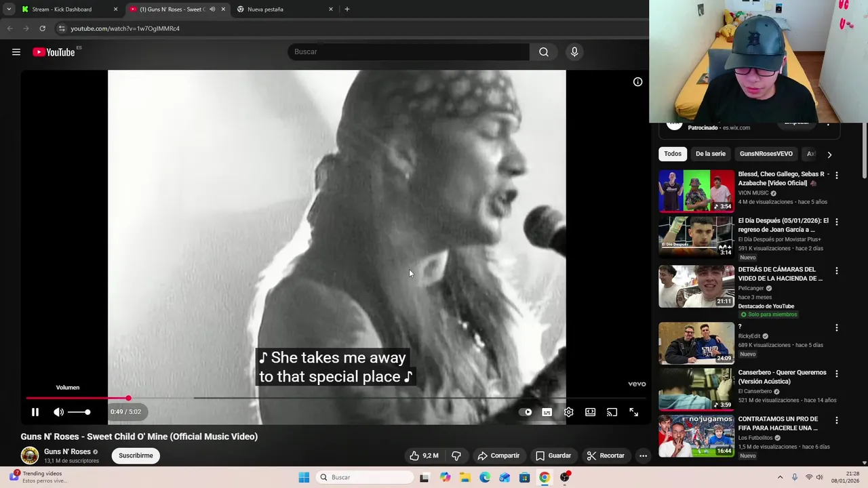Toggle subtitles with the captions button
Screen dimensions: 868x488
pos(547,412)
